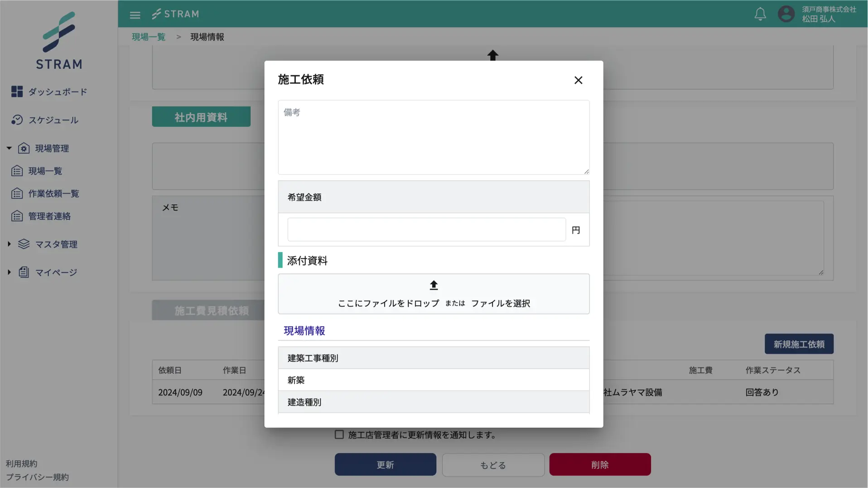The height and width of the screenshot is (488, 868).
Task: Click inside the 希望金額 amount field
Action: click(426, 229)
